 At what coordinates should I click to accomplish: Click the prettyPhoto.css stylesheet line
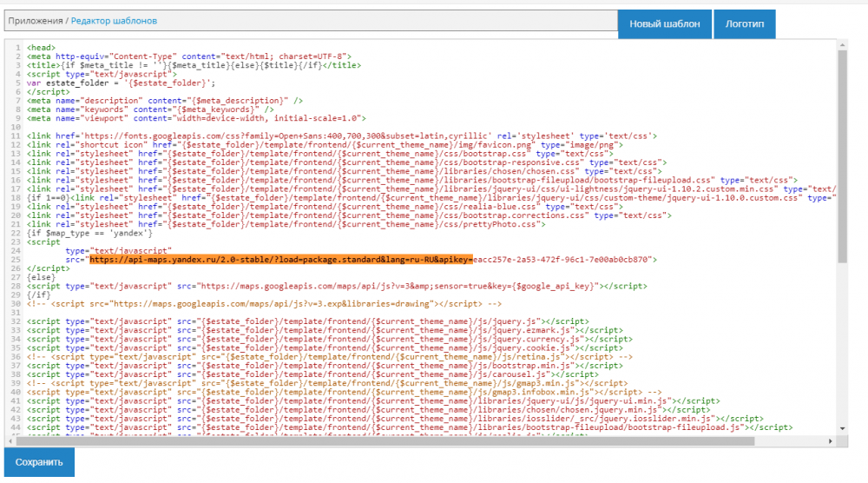click(x=286, y=224)
